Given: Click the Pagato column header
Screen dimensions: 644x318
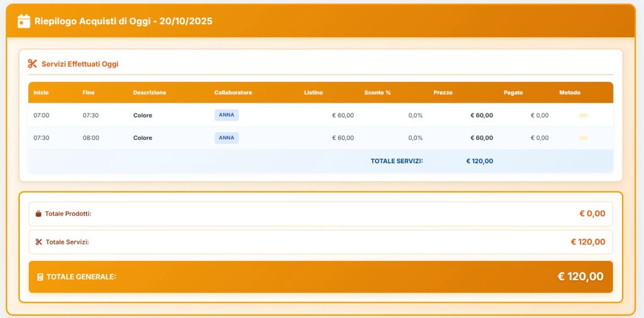Looking at the screenshot, I should click(513, 93).
